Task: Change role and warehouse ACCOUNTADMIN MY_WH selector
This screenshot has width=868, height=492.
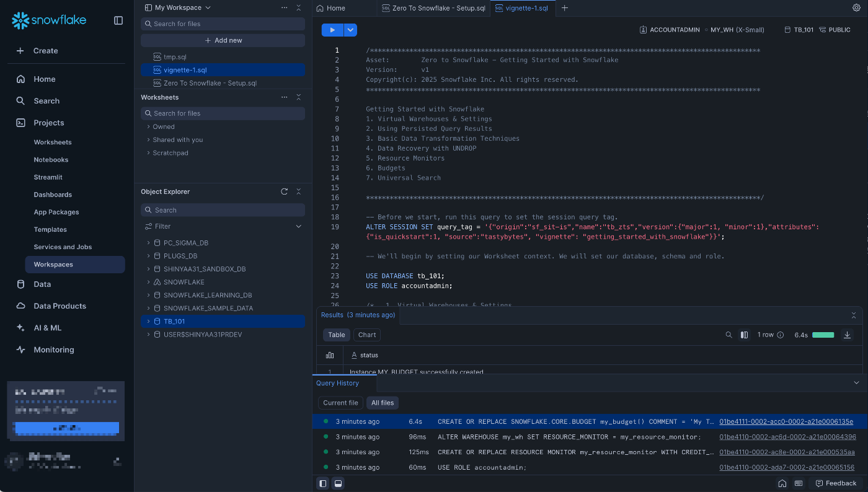Action: [x=702, y=30]
